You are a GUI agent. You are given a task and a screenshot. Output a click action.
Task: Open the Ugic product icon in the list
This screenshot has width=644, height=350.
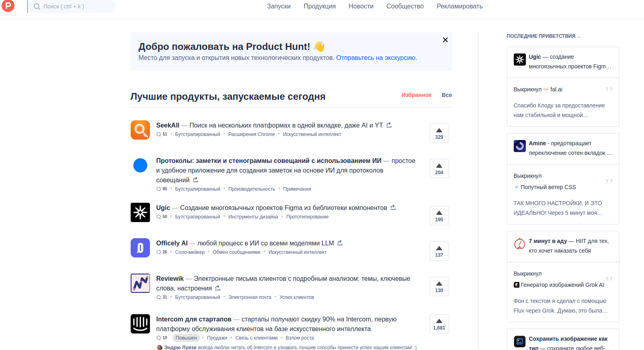click(x=140, y=212)
